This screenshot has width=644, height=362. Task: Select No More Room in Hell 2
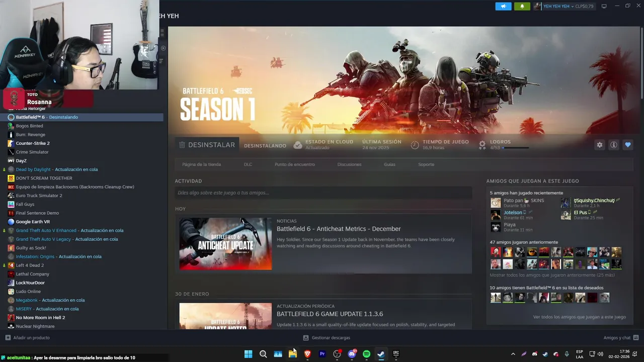82,318
